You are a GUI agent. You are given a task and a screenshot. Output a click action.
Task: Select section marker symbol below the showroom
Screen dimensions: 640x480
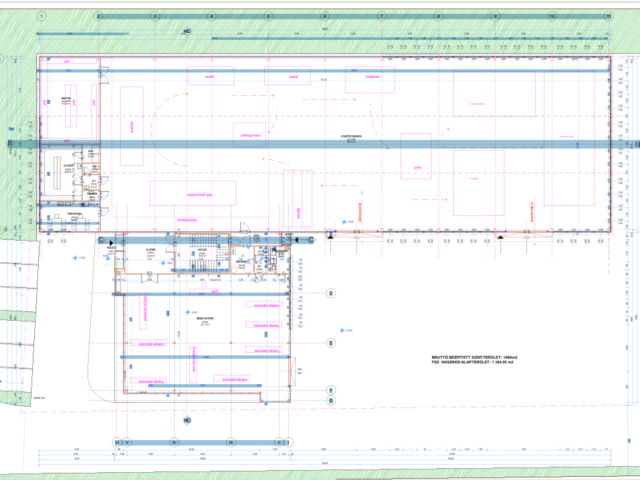[186, 420]
